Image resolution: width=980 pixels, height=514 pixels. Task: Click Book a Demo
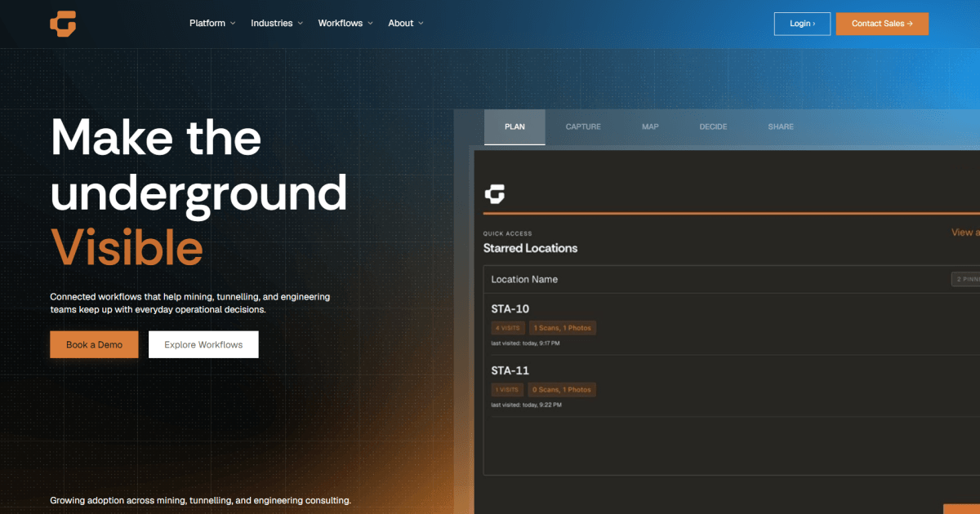[x=94, y=344]
